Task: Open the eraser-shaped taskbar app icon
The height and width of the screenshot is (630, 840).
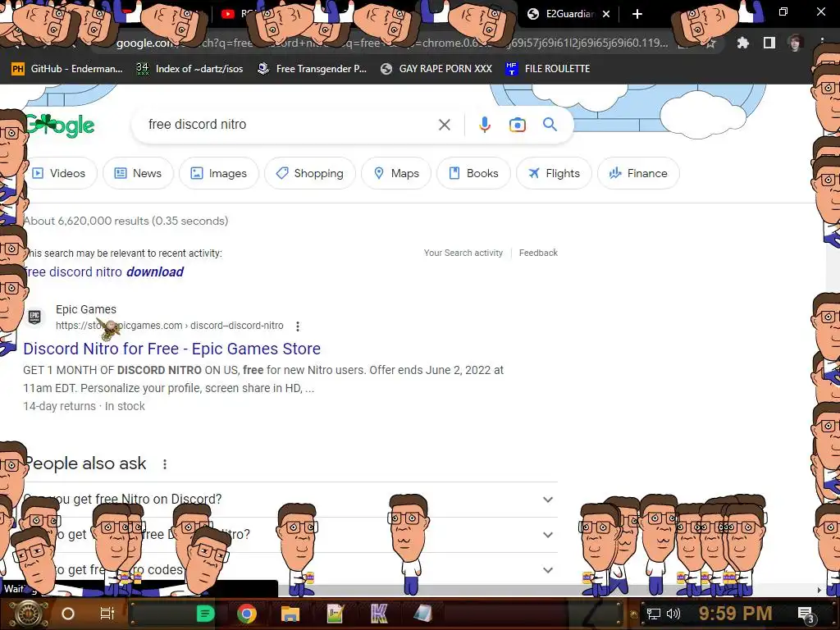Action: click(x=422, y=614)
